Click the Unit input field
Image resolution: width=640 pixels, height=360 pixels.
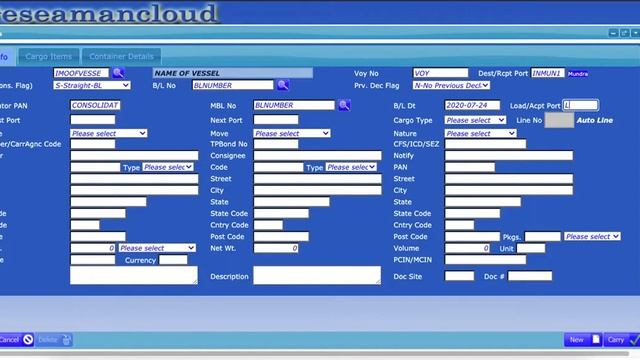click(x=531, y=248)
